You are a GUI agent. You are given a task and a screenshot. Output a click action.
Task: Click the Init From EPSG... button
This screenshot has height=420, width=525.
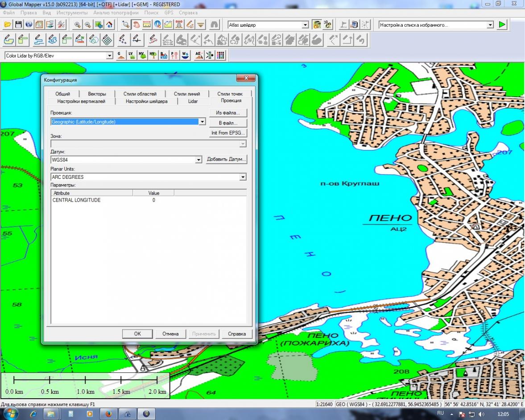228,133
